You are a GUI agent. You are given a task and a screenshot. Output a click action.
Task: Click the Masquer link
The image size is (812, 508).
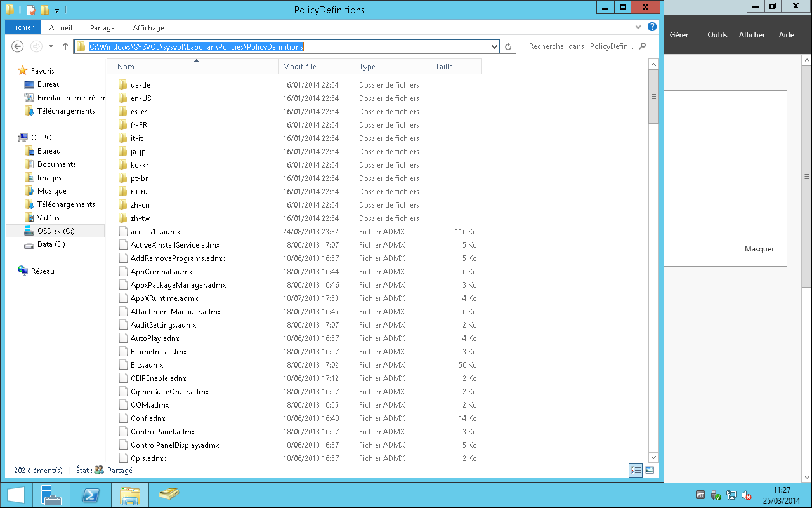759,249
